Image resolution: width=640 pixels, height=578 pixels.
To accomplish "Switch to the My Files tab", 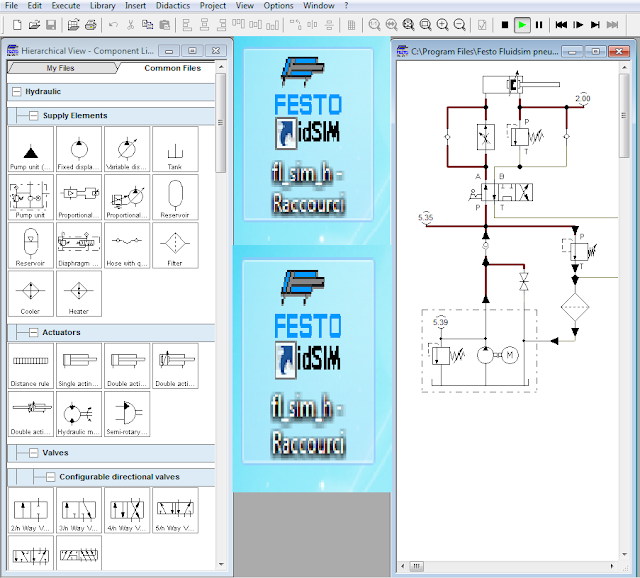I will pyautogui.click(x=61, y=68).
